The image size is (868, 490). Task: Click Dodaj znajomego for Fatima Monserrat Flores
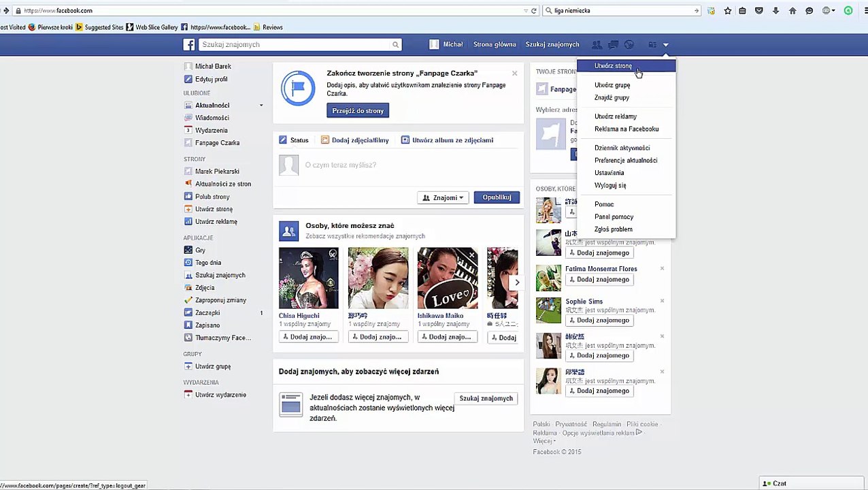pyautogui.click(x=599, y=280)
